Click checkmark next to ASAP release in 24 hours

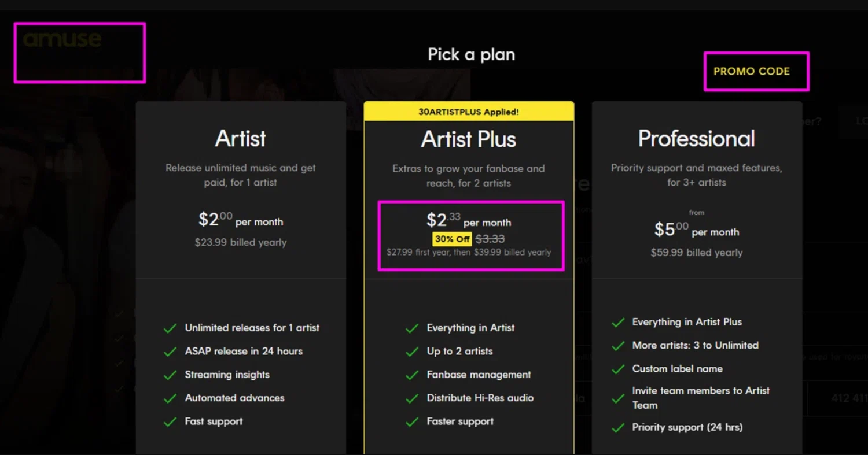tap(170, 352)
